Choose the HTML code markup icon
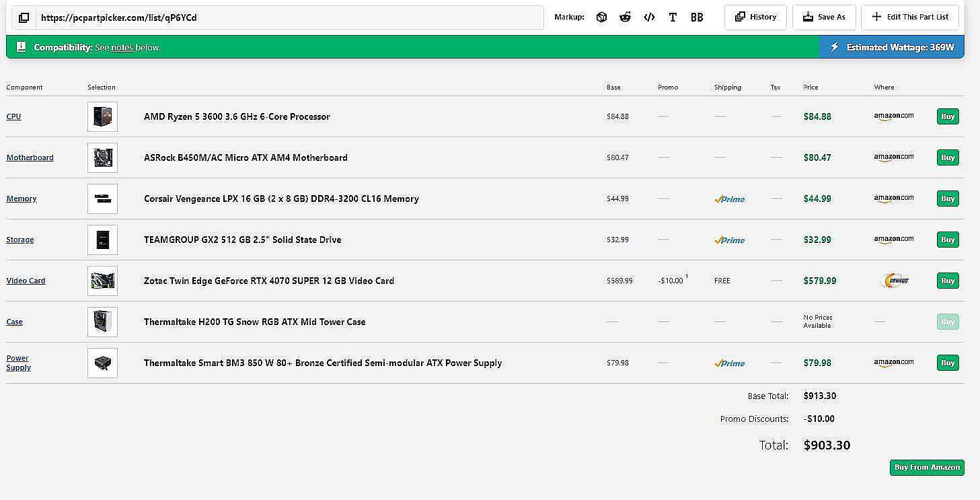The width and height of the screenshot is (980, 500). [x=649, y=17]
